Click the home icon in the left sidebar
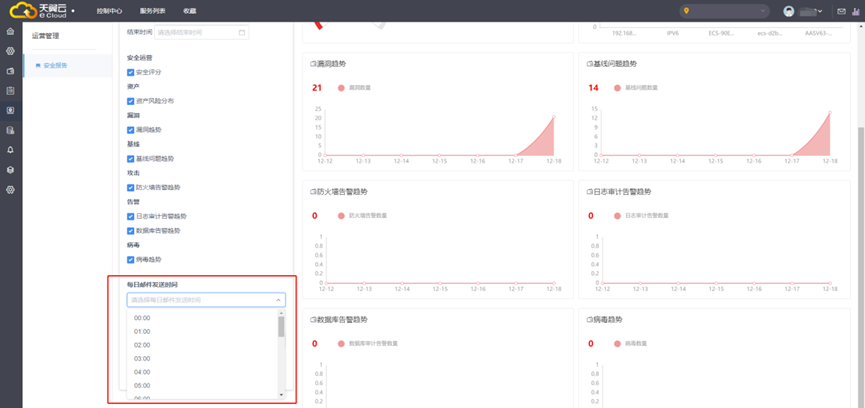The height and width of the screenshot is (408, 865). [10, 31]
